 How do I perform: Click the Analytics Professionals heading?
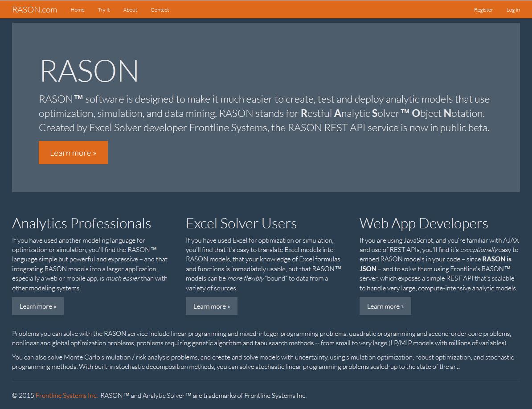coord(82,223)
